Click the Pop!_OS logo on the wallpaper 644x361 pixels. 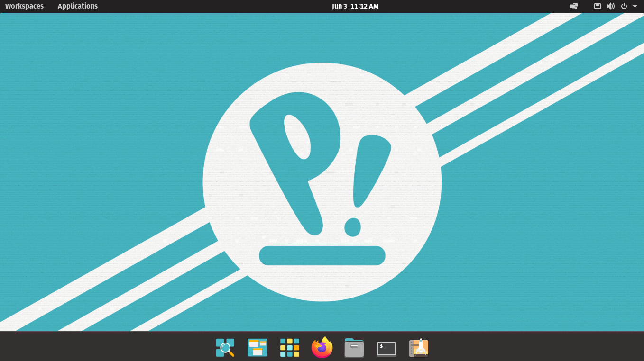[x=322, y=180]
